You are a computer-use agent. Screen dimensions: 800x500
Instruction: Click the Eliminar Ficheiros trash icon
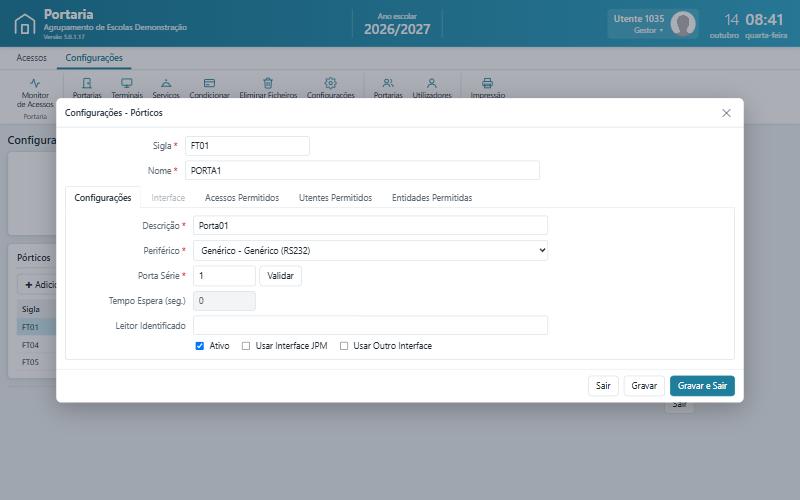click(x=268, y=83)
